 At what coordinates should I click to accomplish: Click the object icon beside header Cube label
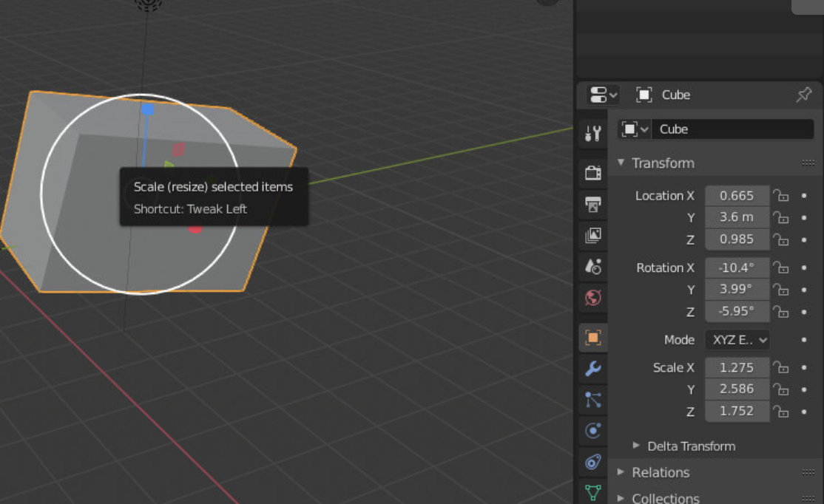(644, 95)
